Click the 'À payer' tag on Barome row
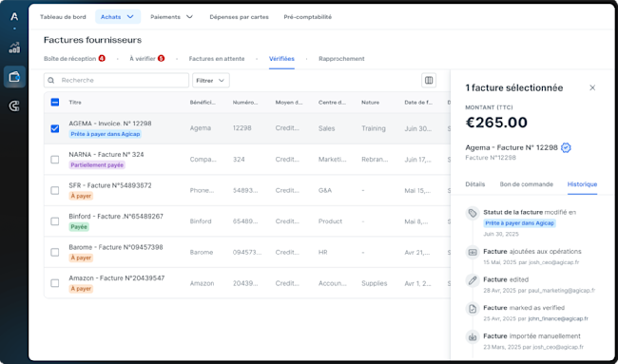The image size is (618, 364). [x=81, y=258]
